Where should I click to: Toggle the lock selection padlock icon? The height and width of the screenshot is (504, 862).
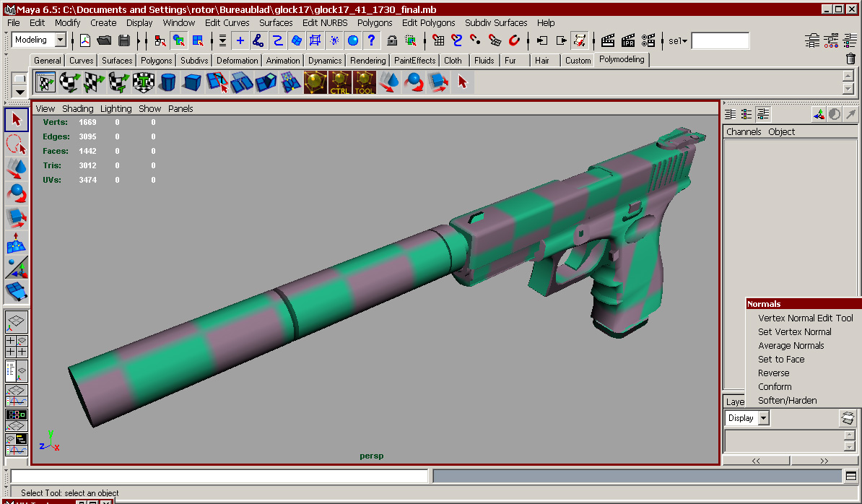[x=392, y=40]
